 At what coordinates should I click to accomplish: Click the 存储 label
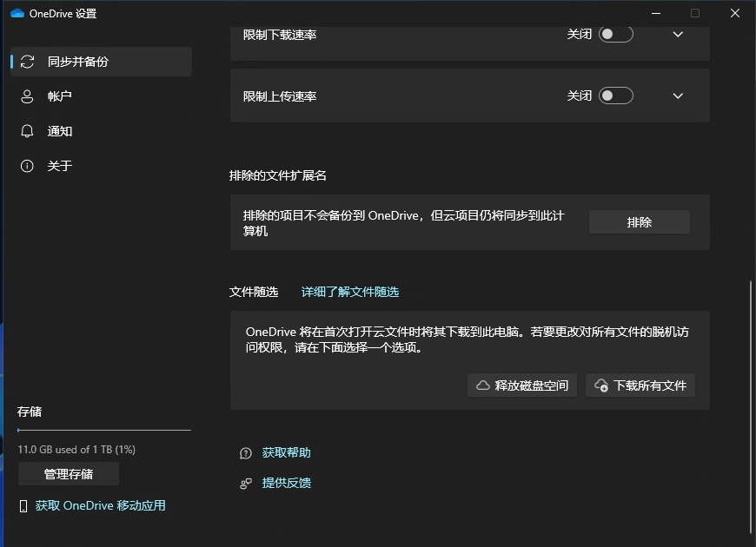[30, 412]
